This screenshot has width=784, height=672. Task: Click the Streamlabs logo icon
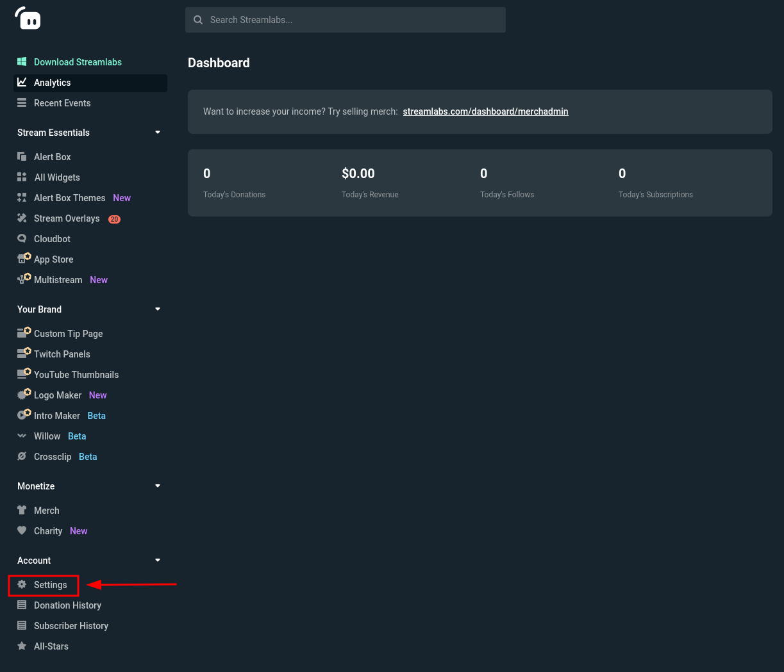[x=28, y=19]
